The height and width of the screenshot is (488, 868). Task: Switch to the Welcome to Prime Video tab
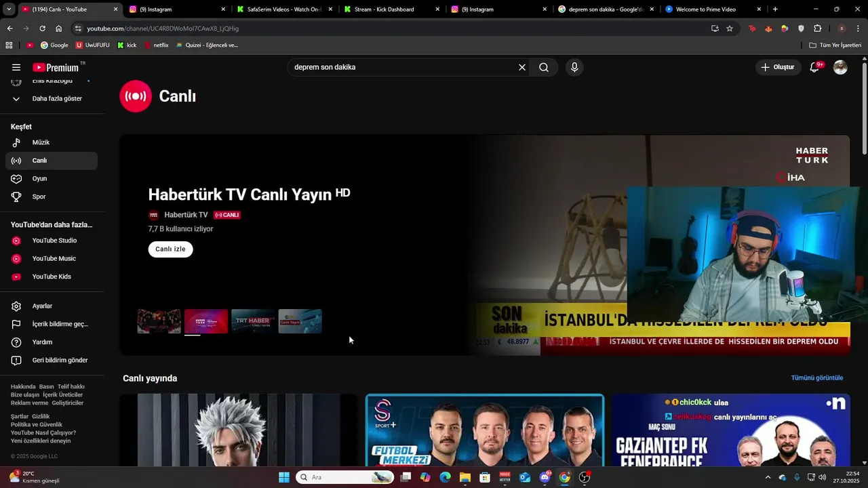pyautogui.click(x=713, y=9)
